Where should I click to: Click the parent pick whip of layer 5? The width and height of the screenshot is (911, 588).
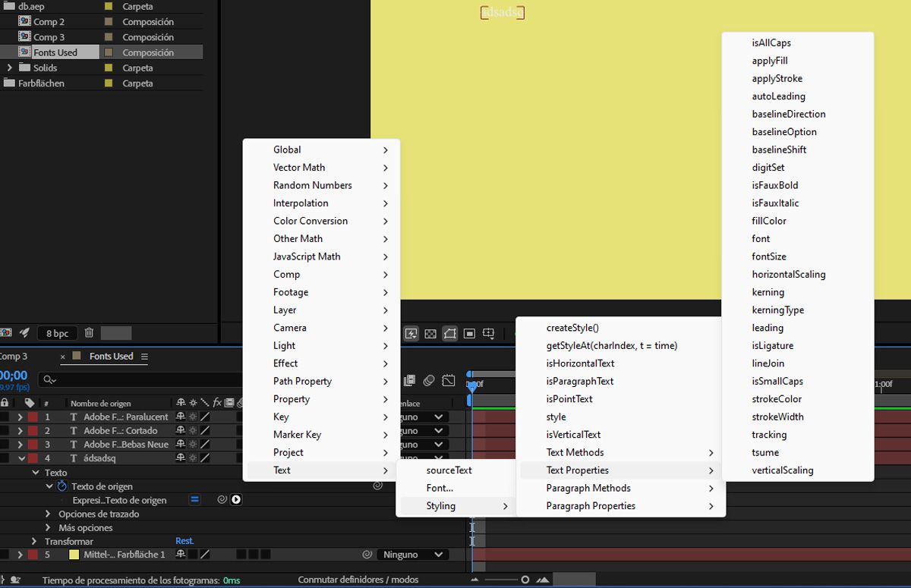tap(367, 555)
